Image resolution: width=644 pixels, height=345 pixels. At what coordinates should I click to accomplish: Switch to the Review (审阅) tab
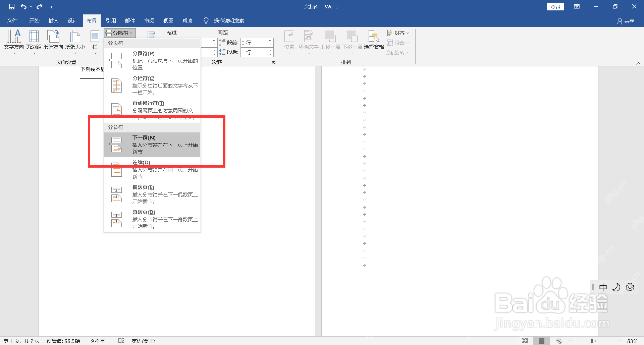point(149,21)
